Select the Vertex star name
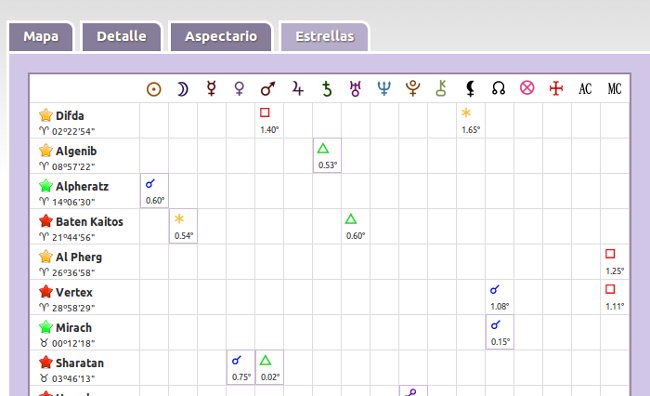Image resolution: width=650 pixels, height=396 pixels. click(x=74, y=292)
